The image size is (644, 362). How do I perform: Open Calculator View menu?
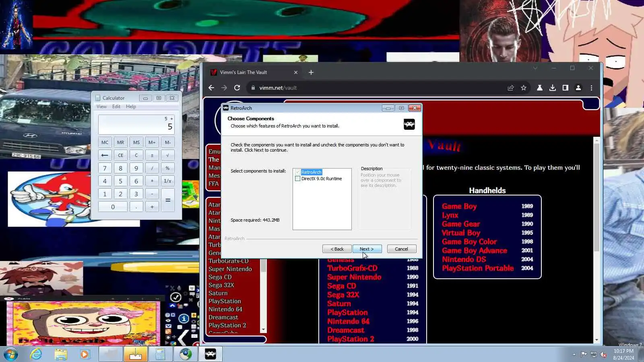tap(101, 107)
